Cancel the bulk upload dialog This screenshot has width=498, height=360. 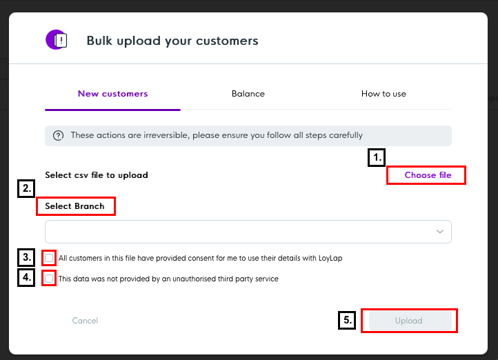click(85, 321)
